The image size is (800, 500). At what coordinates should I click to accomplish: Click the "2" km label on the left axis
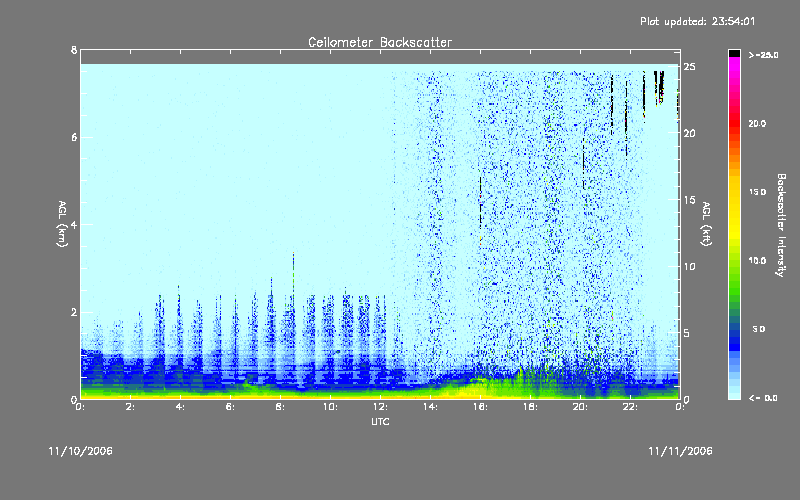pyautogui.click(x=74, y=312)
